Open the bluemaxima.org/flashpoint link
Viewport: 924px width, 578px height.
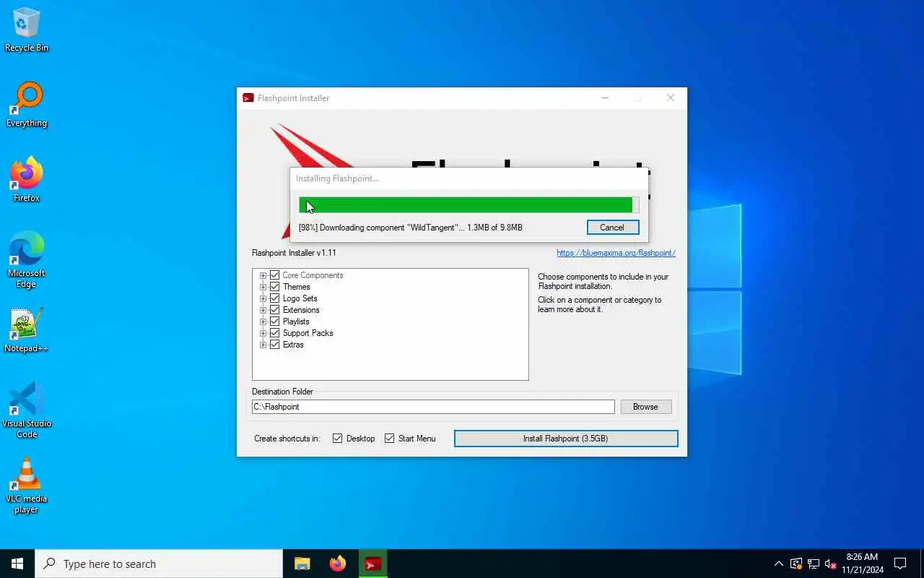616,253
